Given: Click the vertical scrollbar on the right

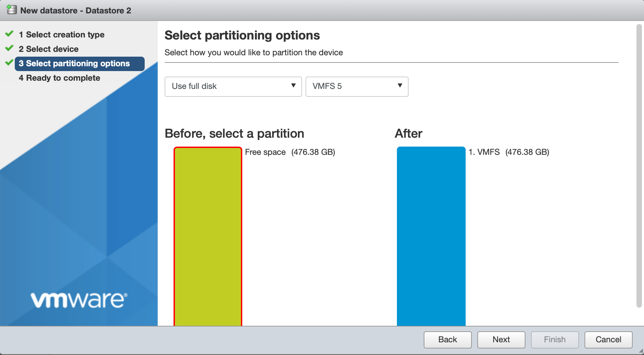Looking at the screenshot, I should (639, 165).
